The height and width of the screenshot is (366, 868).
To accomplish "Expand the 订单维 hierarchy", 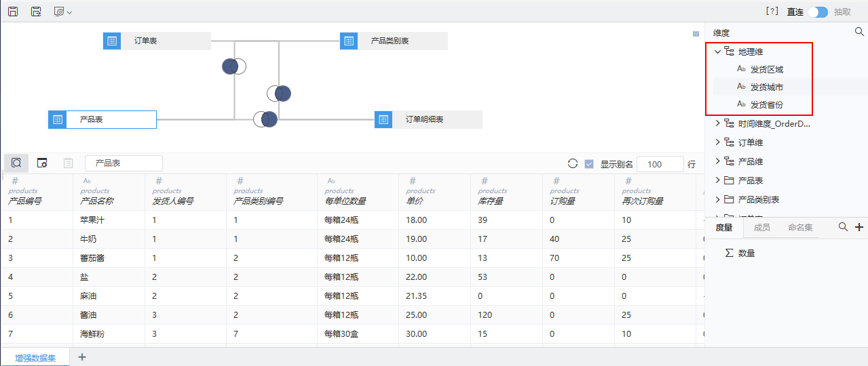I will (x=717, y=142).
